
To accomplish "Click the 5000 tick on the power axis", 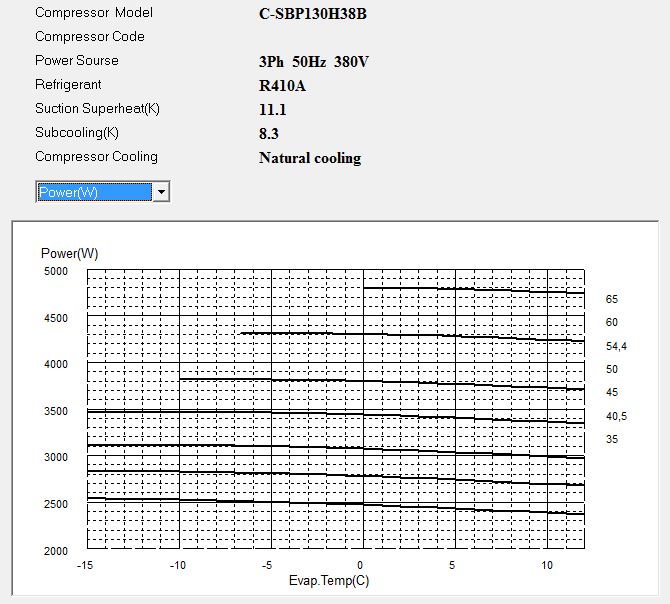I will [56, 271].
